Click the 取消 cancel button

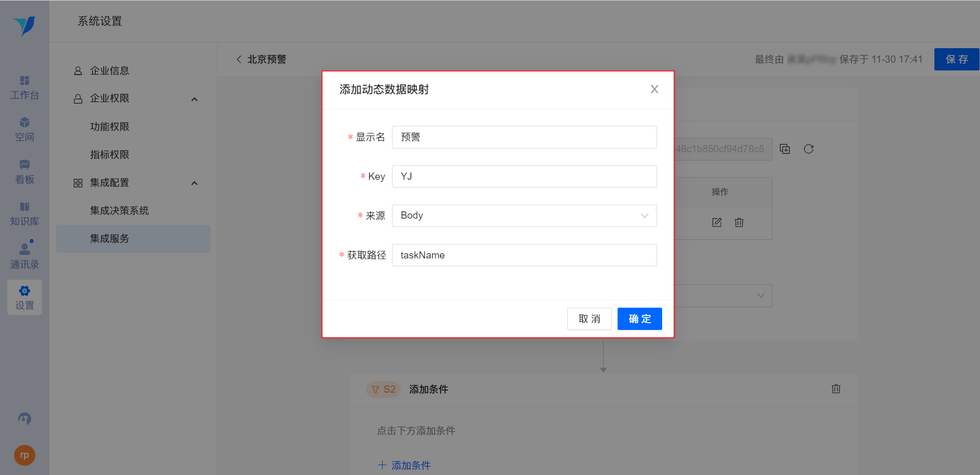589,319
